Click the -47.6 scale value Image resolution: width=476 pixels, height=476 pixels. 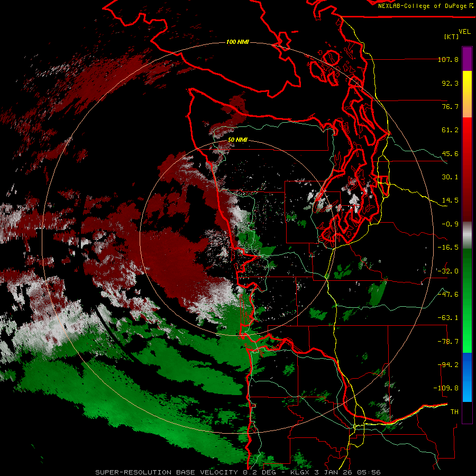click(x=448, y=295)
